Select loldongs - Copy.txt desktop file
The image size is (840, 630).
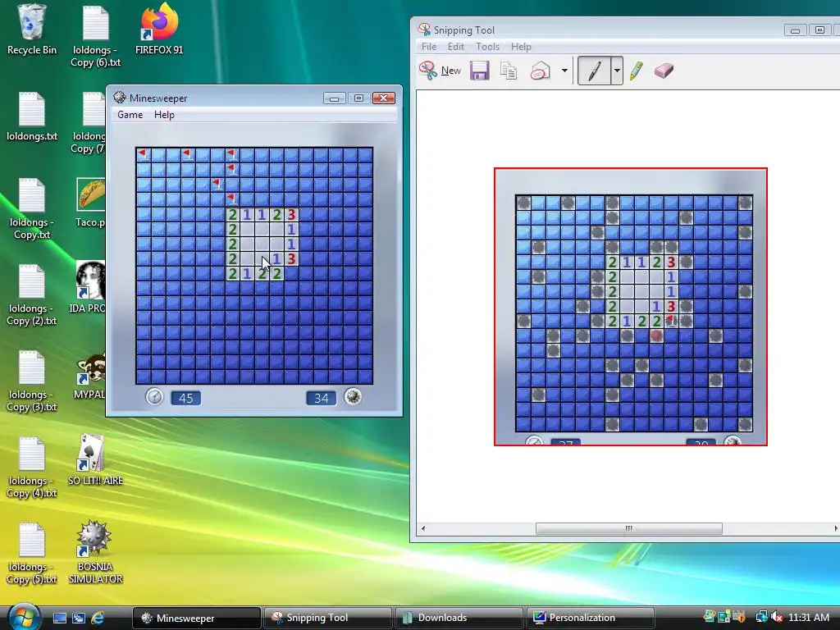32,209
